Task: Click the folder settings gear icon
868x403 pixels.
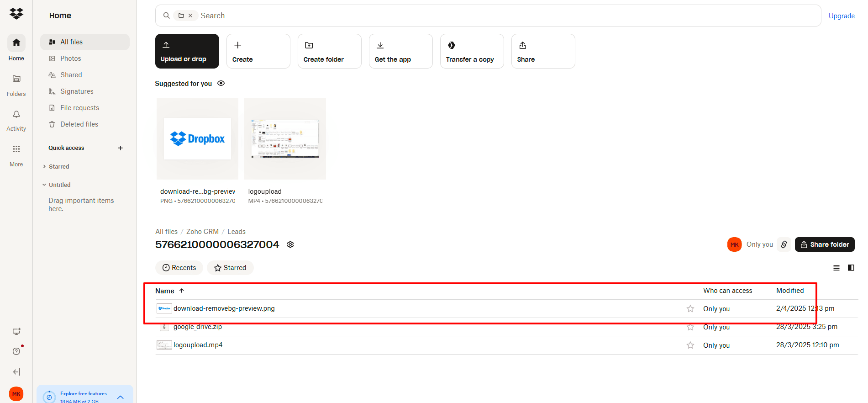Action: coord(290,245)
